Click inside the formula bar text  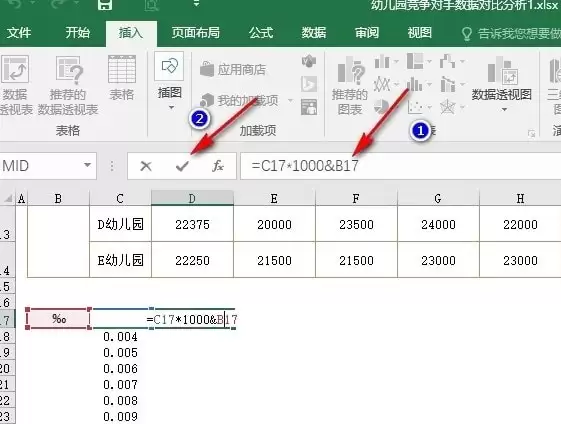(x=305, y=166)
